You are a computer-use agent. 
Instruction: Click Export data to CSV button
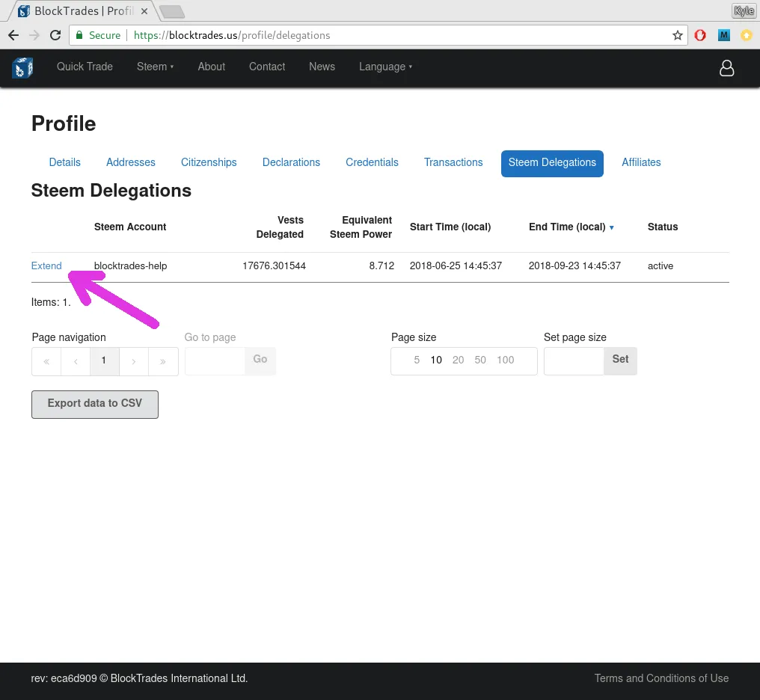95,404
